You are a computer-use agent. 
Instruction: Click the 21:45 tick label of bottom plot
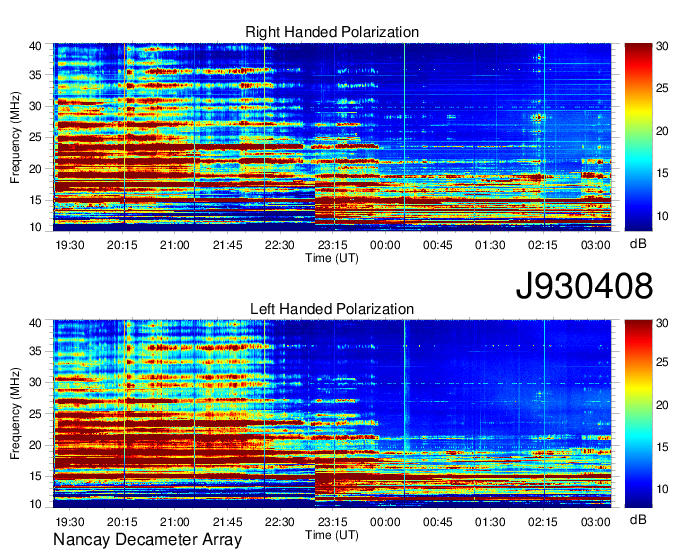pos(228,522)
